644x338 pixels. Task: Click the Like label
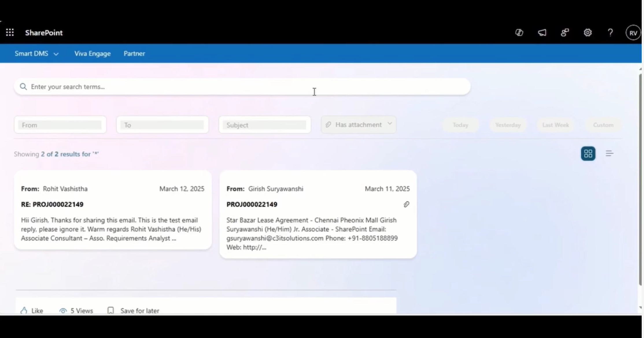click(37, 311)
